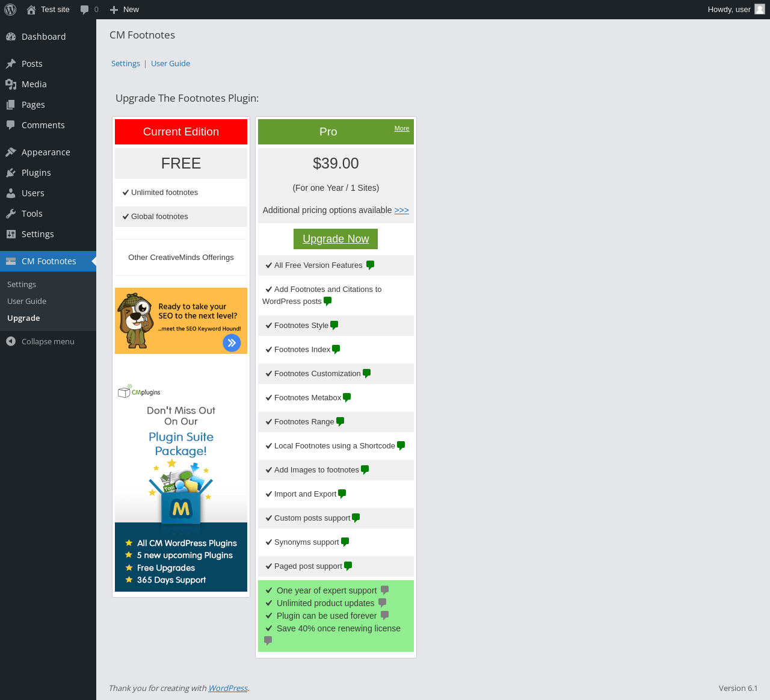Image resolution: width=770 pixels, height=700 pixels.
Task: Click the Plugins plug icon
Action: 11,173
